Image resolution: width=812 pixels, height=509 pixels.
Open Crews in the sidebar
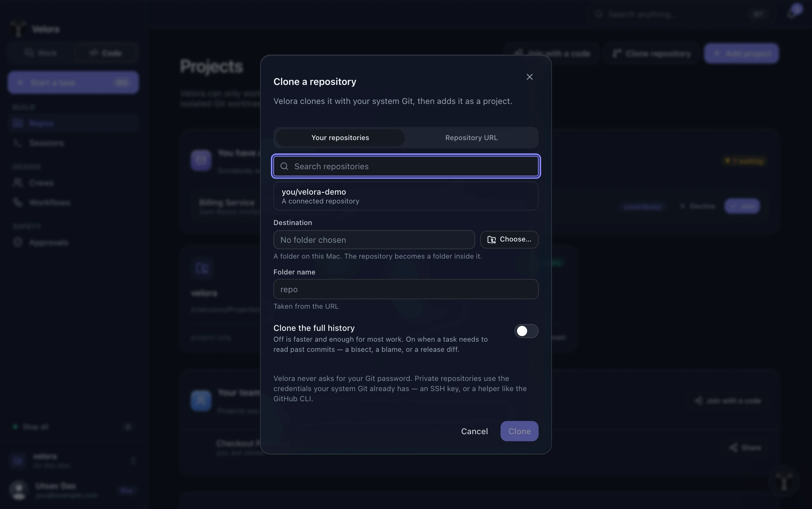click(x=73, y=183)
